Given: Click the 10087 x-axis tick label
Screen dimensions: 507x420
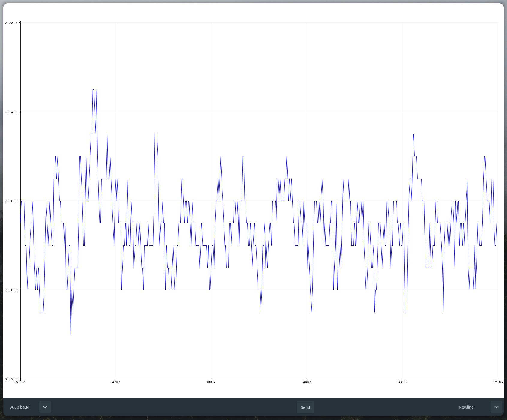Looking at the screenshot, I should coord(402,382).
